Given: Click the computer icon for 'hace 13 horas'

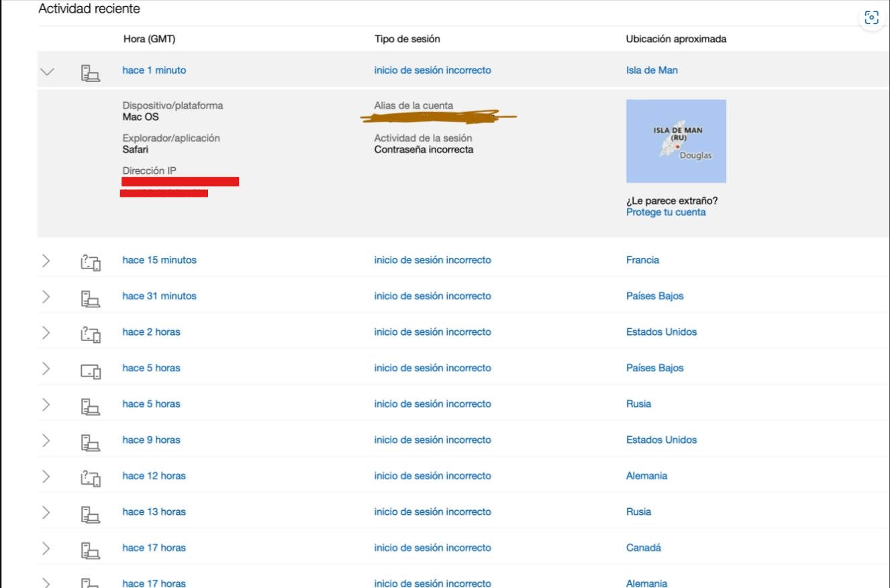Looking at the screenshot, I should (x=91, y=514).
